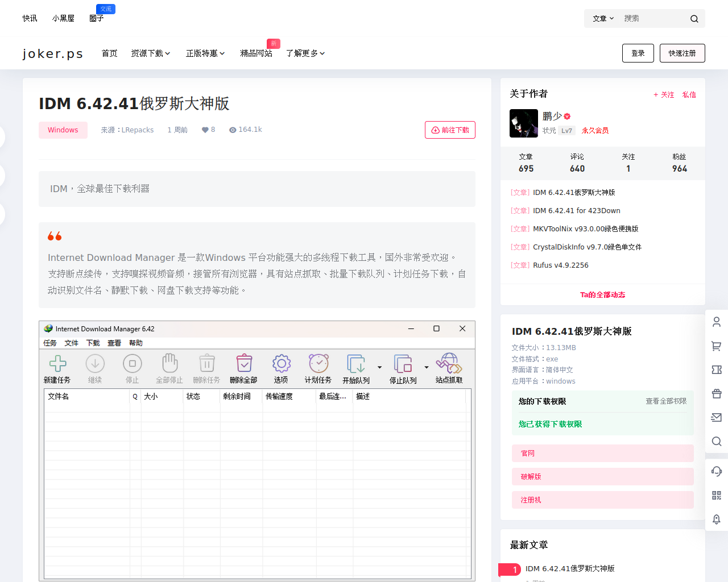The height and width of the screenshot is (582, 728).
Task: Click the IDM 计划任务 clock icon
Action: (x=318, y=363)
